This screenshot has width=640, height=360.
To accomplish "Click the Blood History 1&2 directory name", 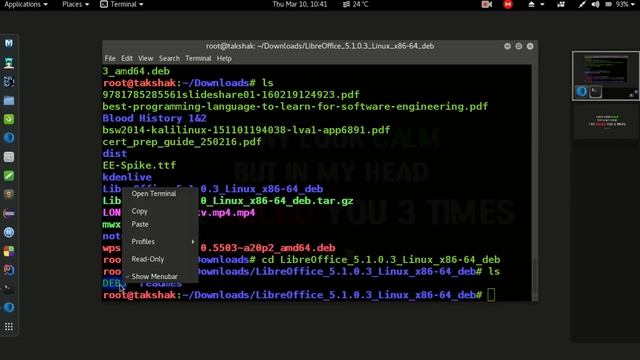I will (154, 118).
